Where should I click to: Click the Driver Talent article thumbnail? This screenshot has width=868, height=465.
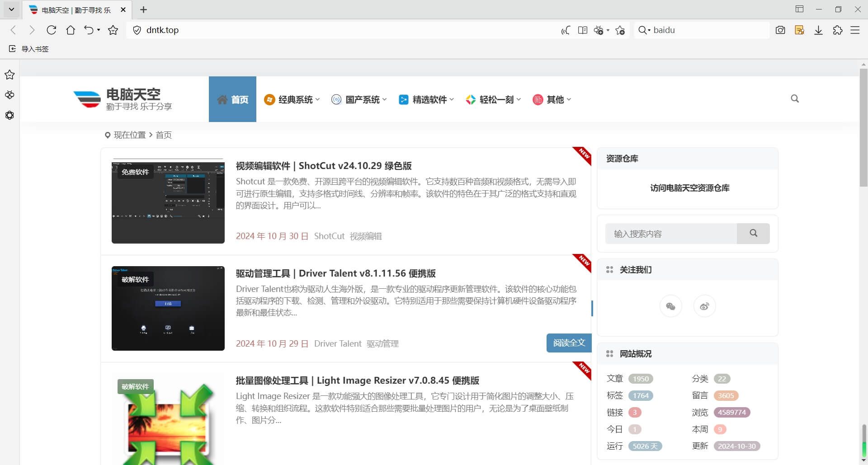pyautogui.click(x=168, y=308)
